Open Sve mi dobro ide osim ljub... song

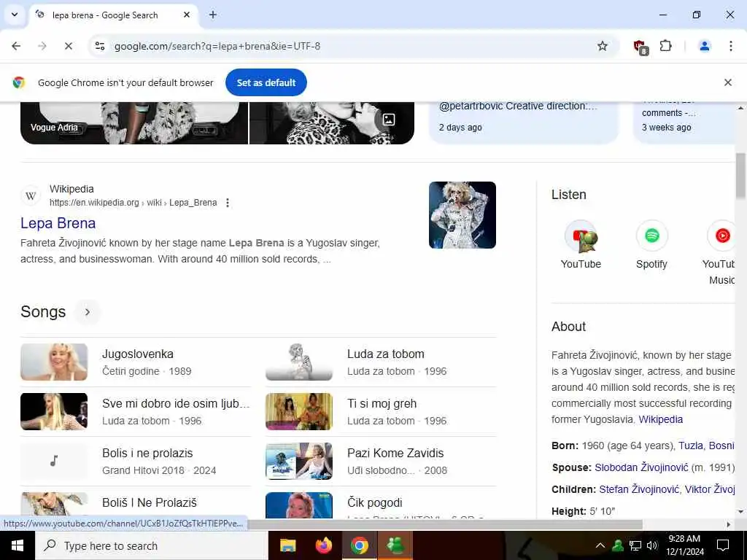coord(176,403)
